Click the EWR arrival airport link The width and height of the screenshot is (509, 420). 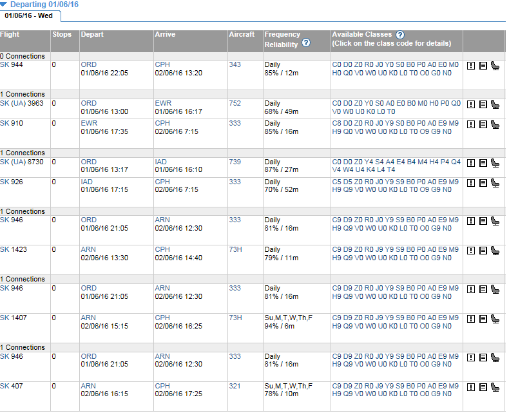point(163,103)
